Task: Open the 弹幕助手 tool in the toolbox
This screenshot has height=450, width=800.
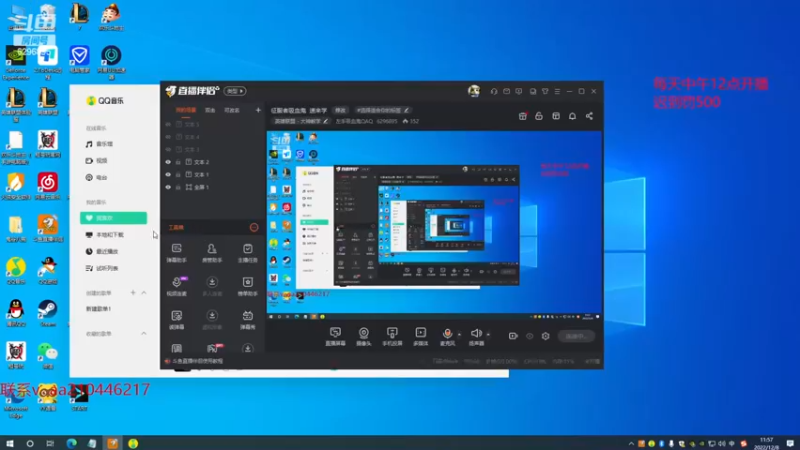Action: point(177,253)
